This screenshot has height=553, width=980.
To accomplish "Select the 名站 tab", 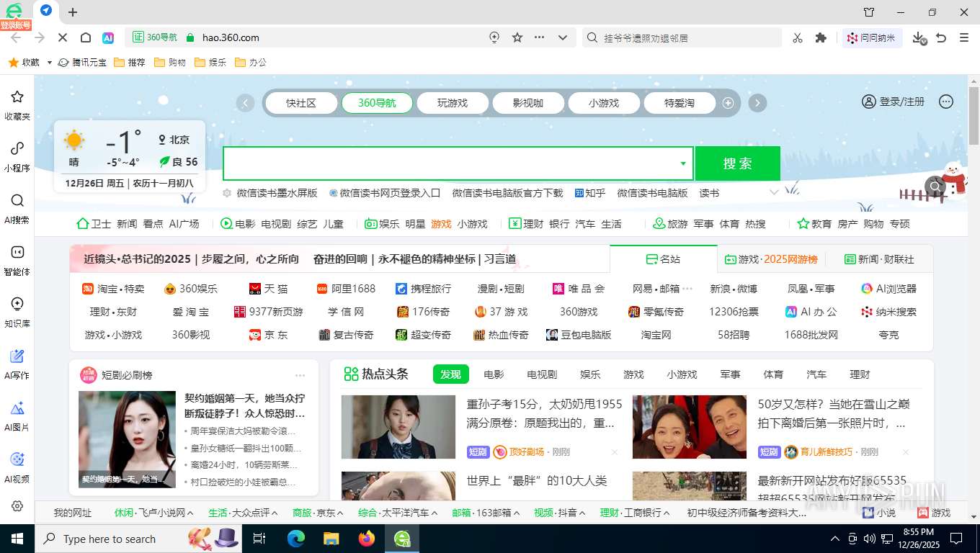I will click(x=664, y=258).
